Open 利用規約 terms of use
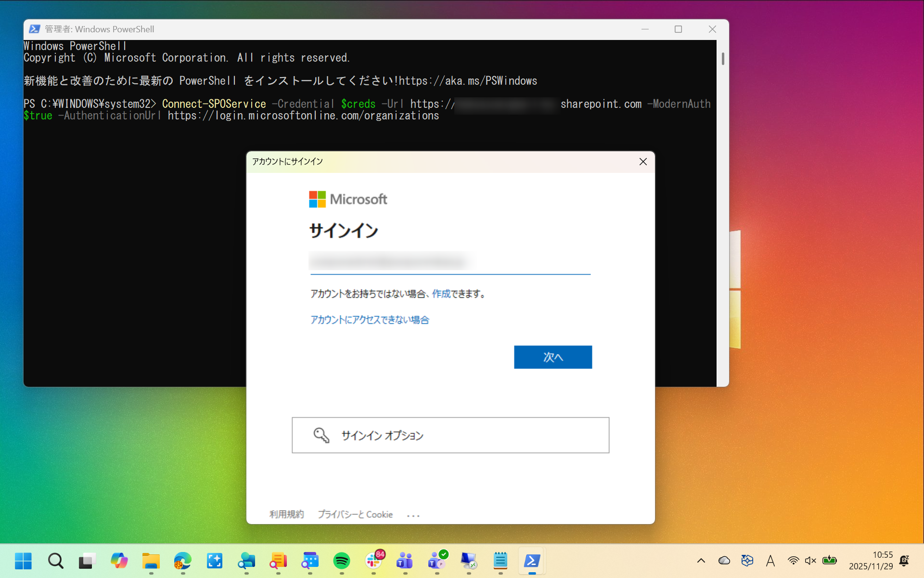Image resolution: width=924 pixels, height=578 pixels. 286,514
